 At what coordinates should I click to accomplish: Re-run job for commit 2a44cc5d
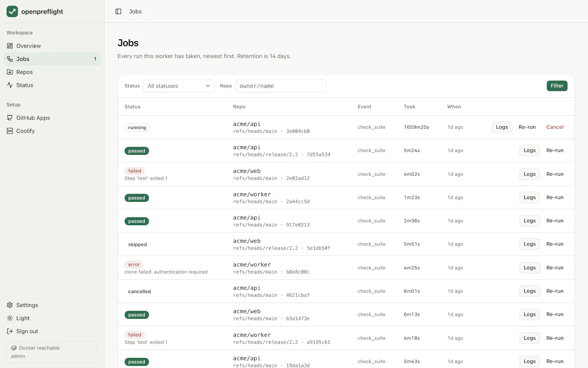click(555, 198)
